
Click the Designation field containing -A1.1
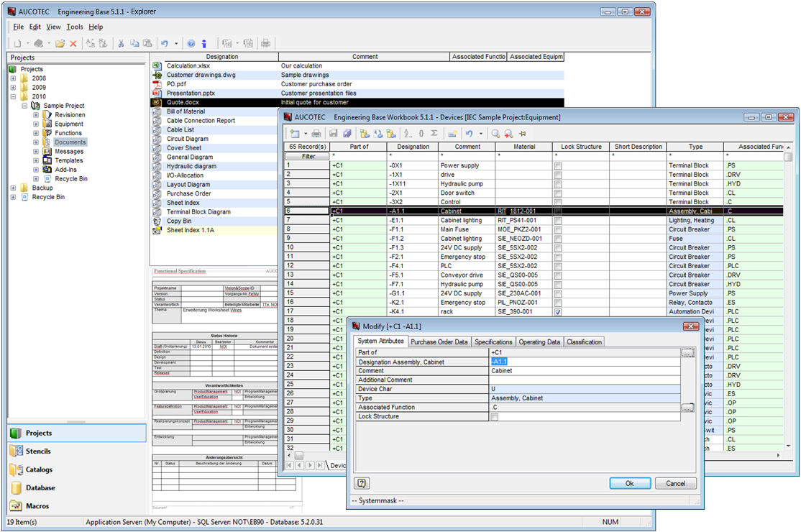click(x=585, y=362)
